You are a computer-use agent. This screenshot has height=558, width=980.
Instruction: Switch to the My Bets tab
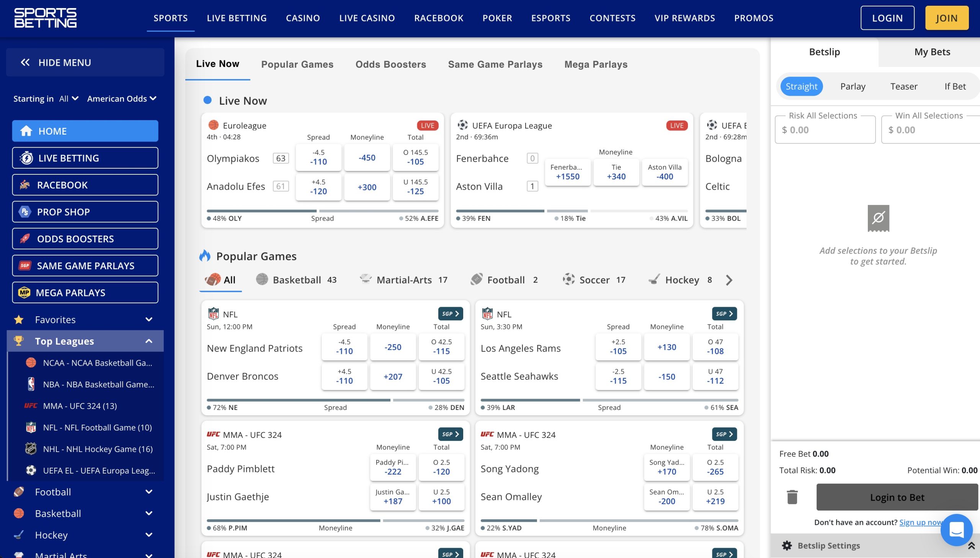click(932, 51)
